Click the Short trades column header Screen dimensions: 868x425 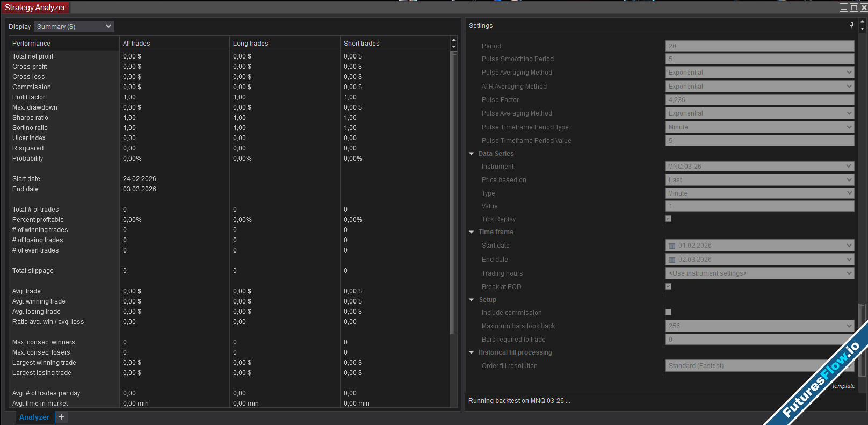click(361, 44)
